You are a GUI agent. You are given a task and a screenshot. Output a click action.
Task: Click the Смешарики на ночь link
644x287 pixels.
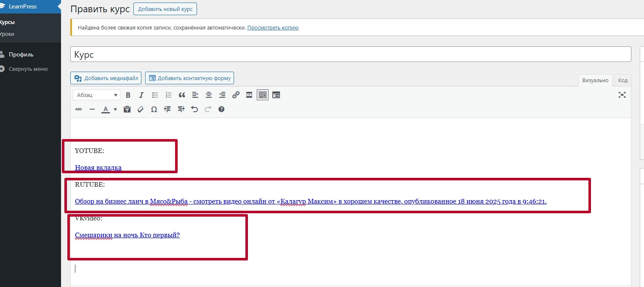127,235
